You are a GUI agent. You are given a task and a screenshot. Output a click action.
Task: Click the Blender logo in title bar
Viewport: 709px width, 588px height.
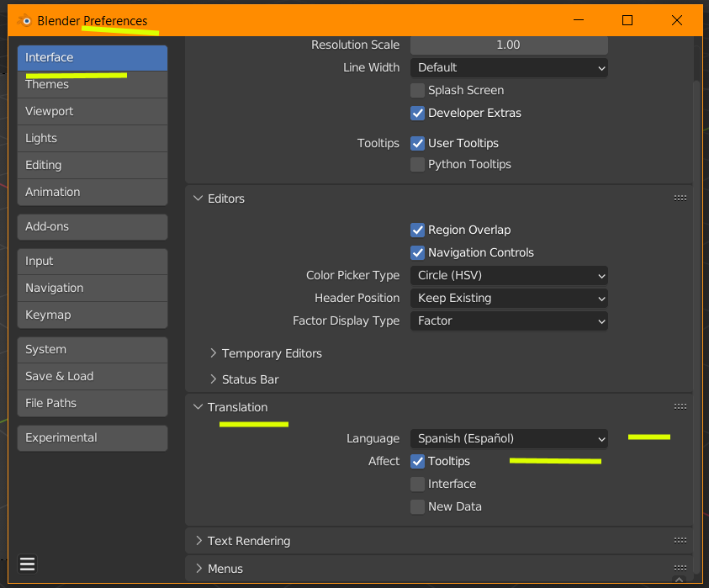point(24,21)
